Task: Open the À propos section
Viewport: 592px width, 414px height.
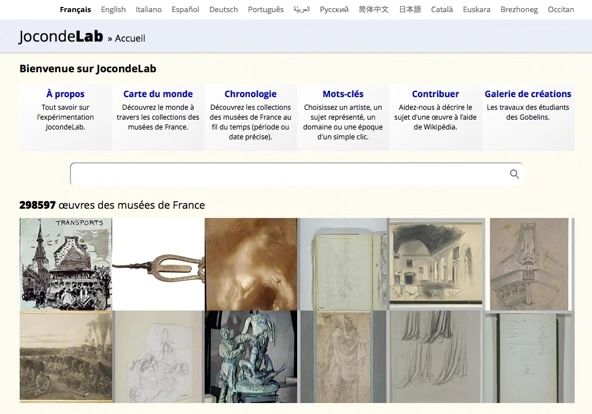Action: pyautogui.click(x=65, y=94)
